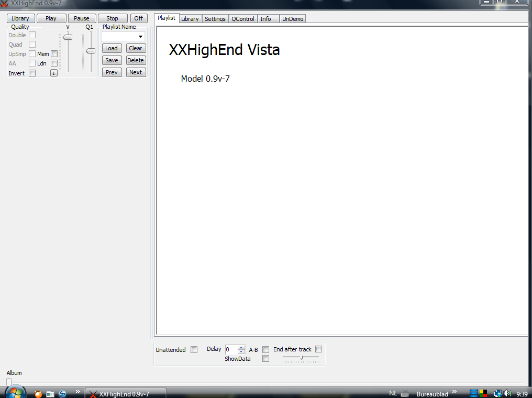Decrease the Delay value with down arrow

pos(241,351)
